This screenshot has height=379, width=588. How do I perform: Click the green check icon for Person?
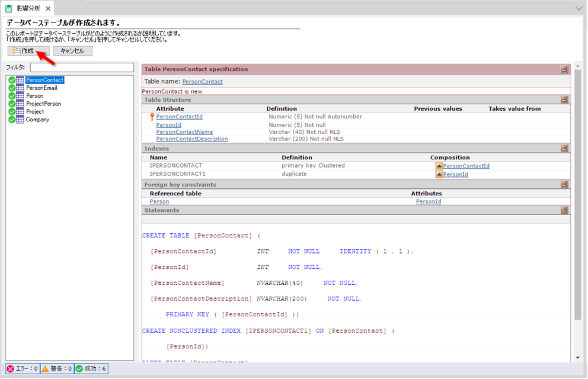click(x=12, y=96)
